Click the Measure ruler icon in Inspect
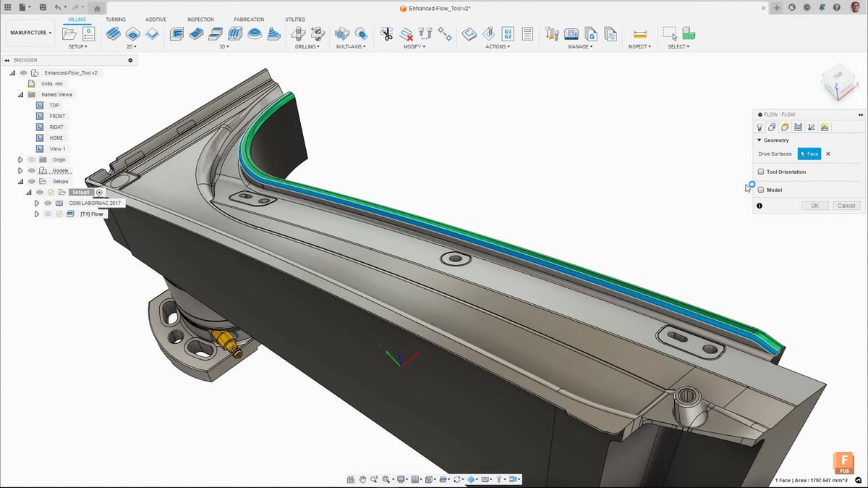 click(x=639, y=33)
